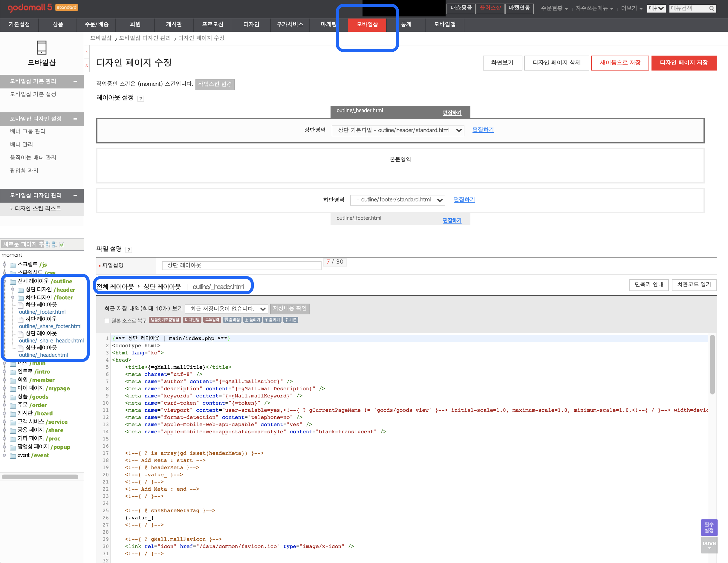This screenshot has width=728, height=563.
Task: Click the 디자인 페이지 저장 button
Action: tap(684, 63)
